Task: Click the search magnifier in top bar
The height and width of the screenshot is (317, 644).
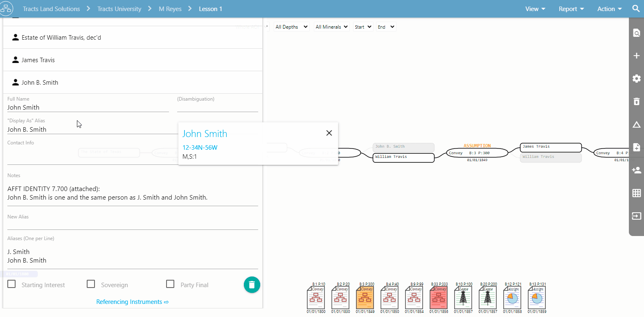Action: [636, 9]
